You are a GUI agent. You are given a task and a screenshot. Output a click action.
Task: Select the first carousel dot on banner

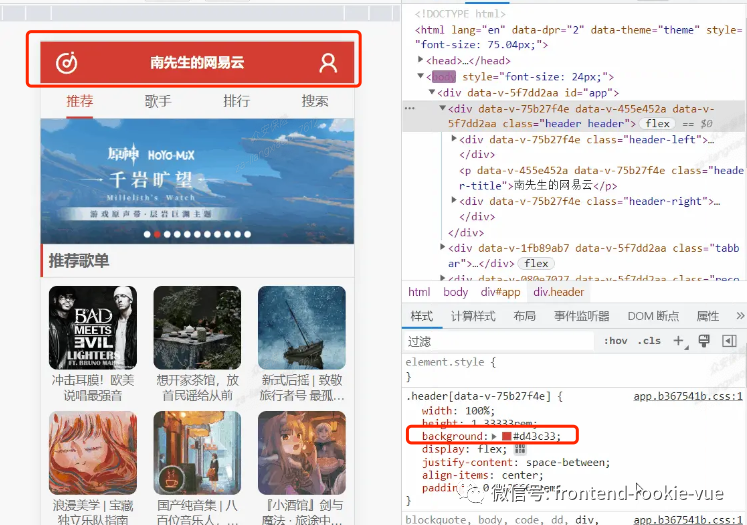(x=147, y=234)
